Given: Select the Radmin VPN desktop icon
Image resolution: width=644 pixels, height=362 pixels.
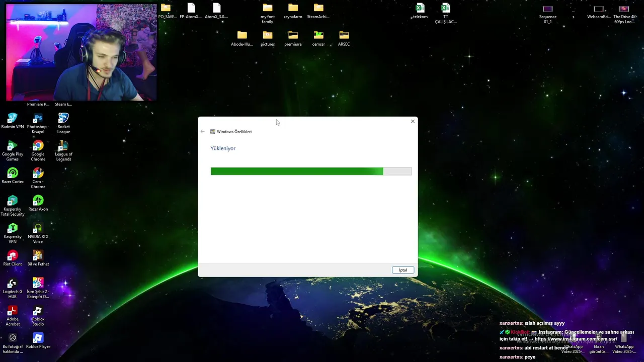Looking at the screenshot, I should tap(13, 121).
